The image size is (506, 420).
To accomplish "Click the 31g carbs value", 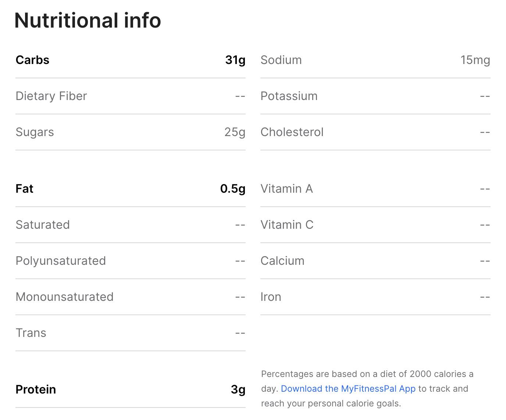I will pyautogui.click(x=235, y=60).
